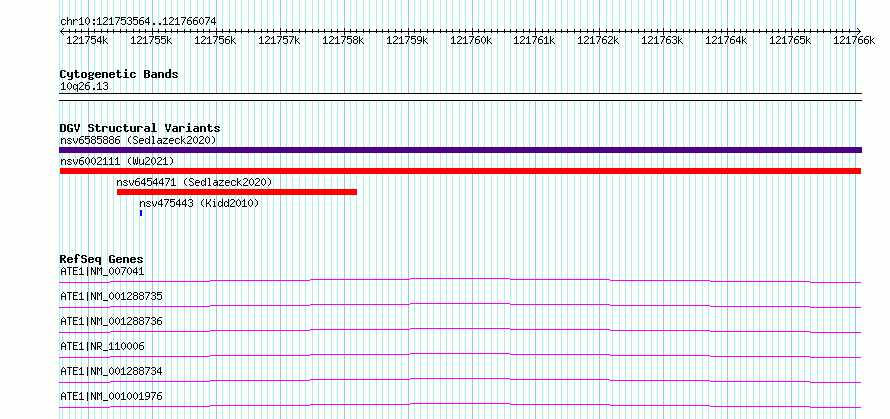Click the short red nsv6454471 variant bar
Screen dimensions: 890x419
237,192
